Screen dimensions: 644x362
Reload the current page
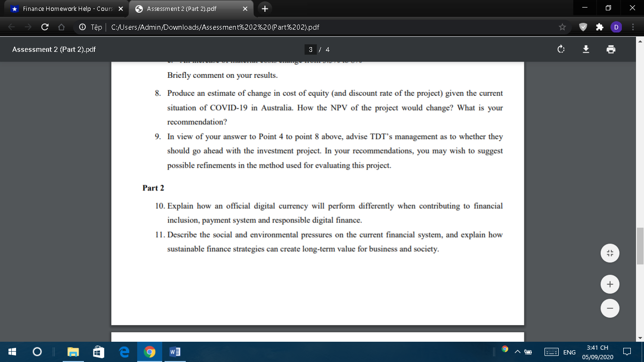[x=44, y=27]
